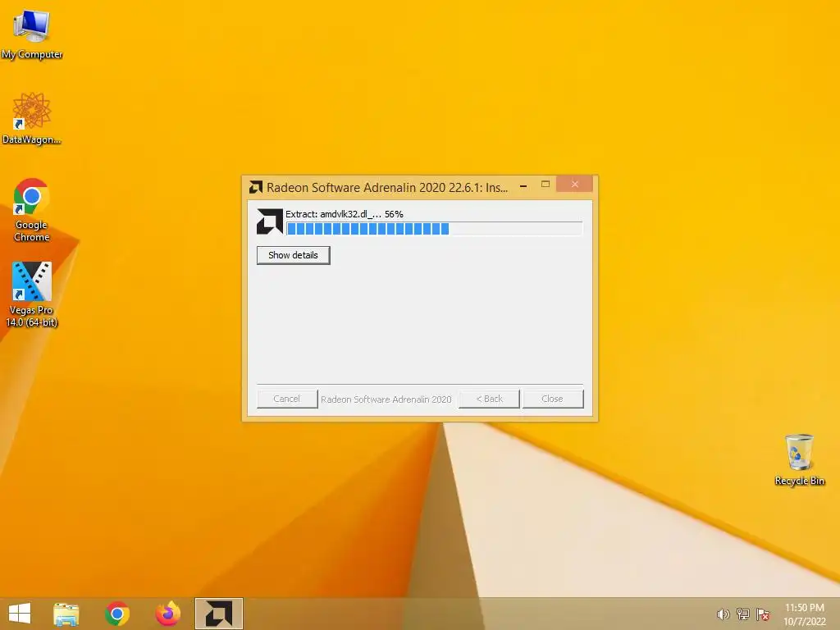Launch Chrome from the taskbar
The width and height of the screenshot is (840, 630).
click(x=117, y=614)
